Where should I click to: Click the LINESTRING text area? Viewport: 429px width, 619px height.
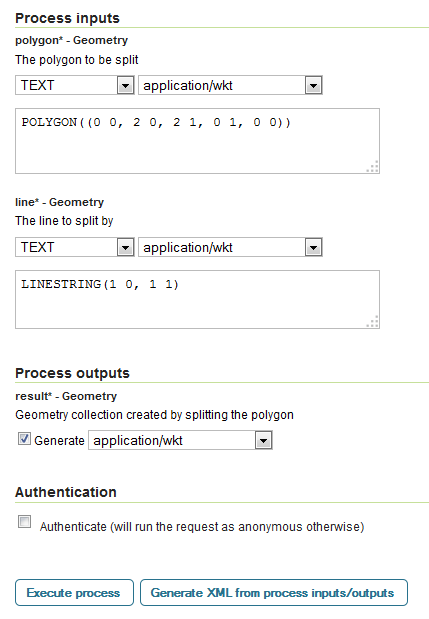[x=197, y=299]
